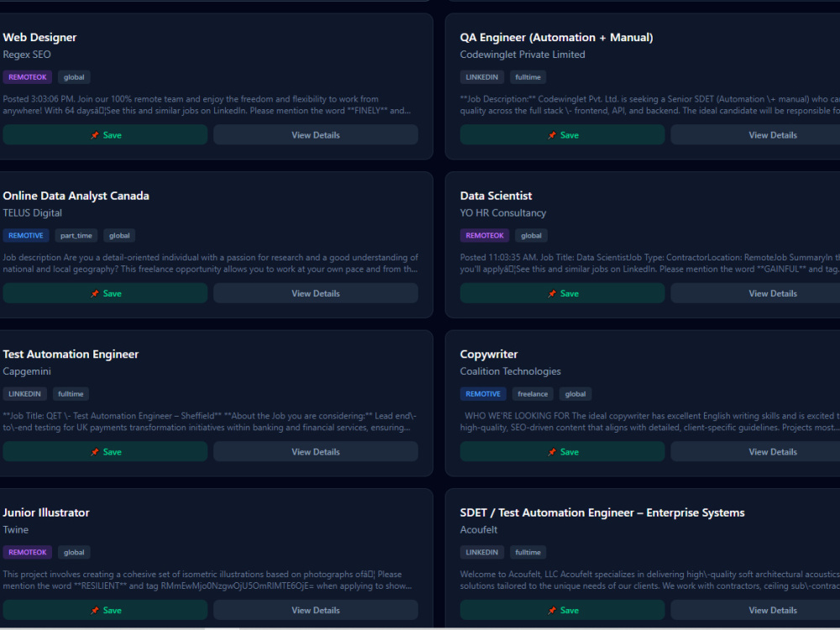The height and width of the screenshot is (630, 840).
Task: Open View Details for TELUS Digital job
Action: tap(316, 293)
